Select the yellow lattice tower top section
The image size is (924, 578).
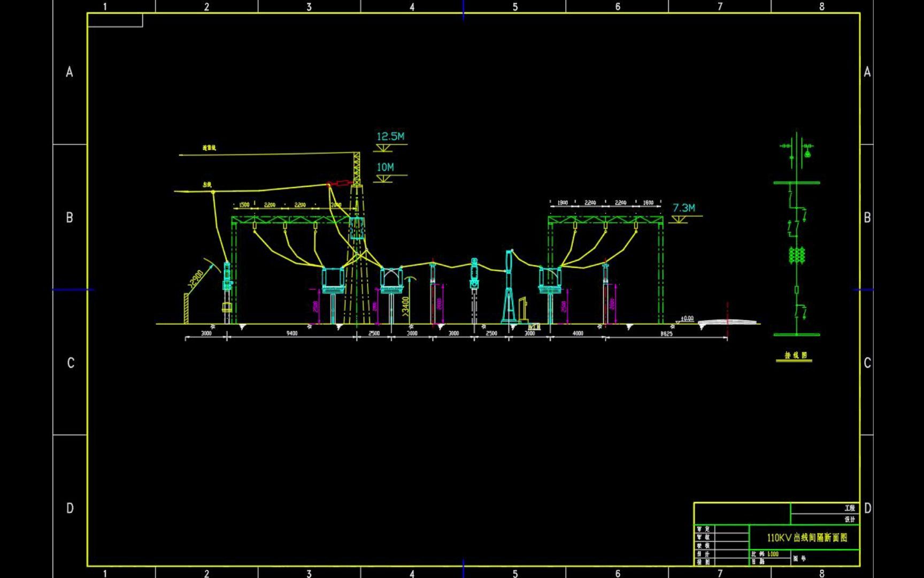click(x=356, y=169)
